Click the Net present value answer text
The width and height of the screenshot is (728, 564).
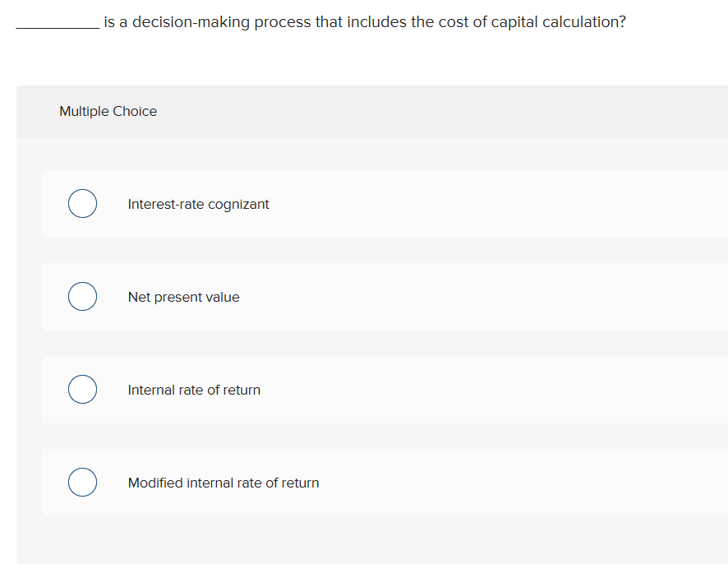183,297
